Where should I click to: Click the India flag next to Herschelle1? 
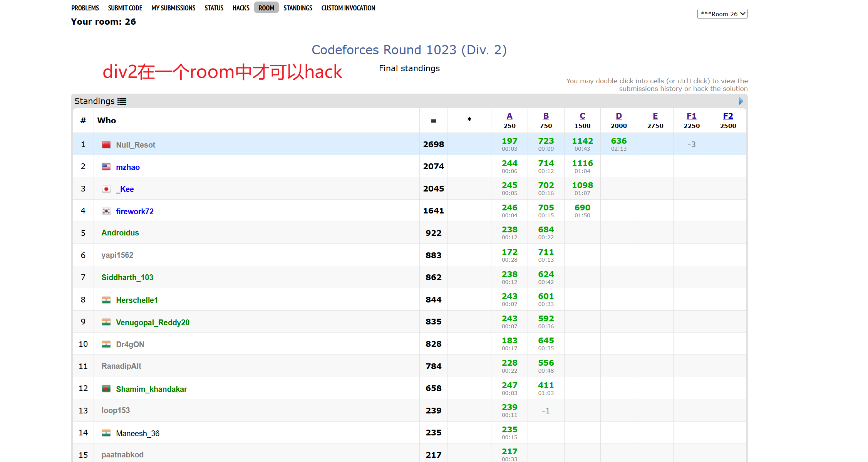click(106, 300)
